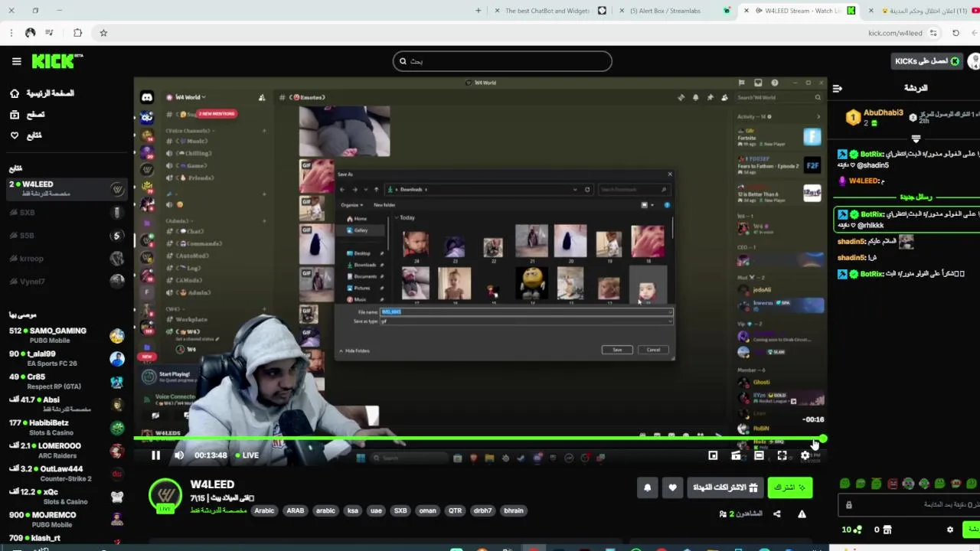Open recommended channel LOMEROOO
The width and height of the screenshot is (980, 551).
(67, 450)
